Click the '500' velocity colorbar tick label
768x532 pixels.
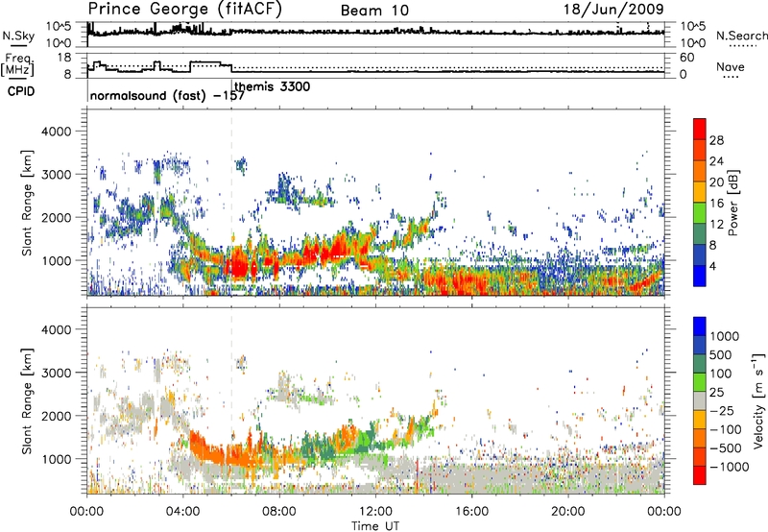pos(721,355)
